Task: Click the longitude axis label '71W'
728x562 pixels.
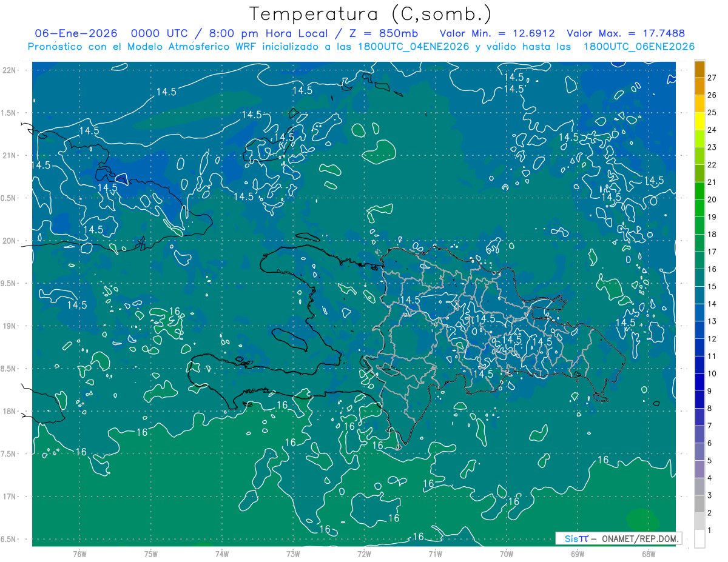Action: (x=435, y=554)
